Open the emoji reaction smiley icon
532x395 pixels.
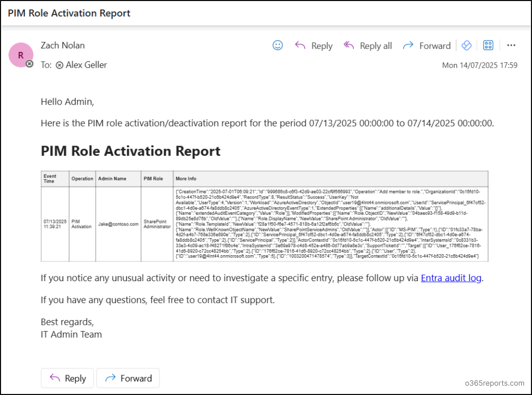[x=277, y=45]
